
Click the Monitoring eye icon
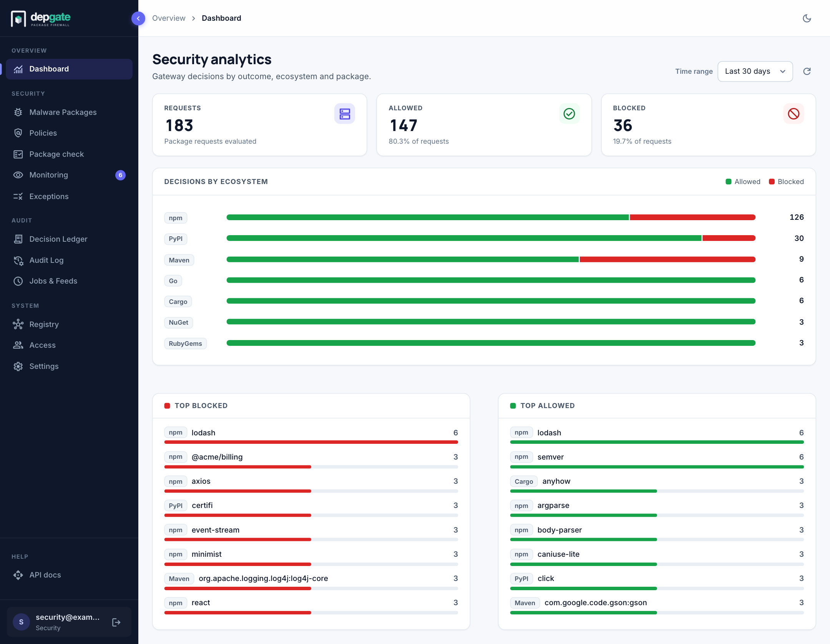coord(18,175)
